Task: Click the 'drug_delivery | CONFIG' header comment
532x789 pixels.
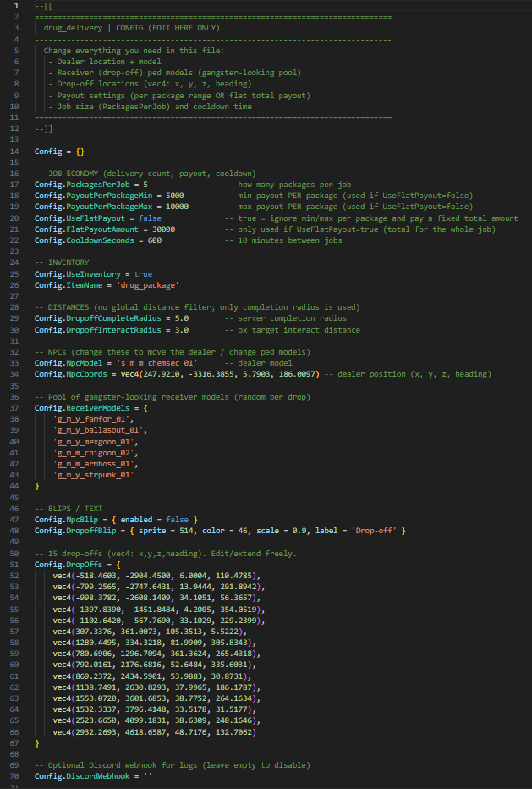Action: pos(132,28)
